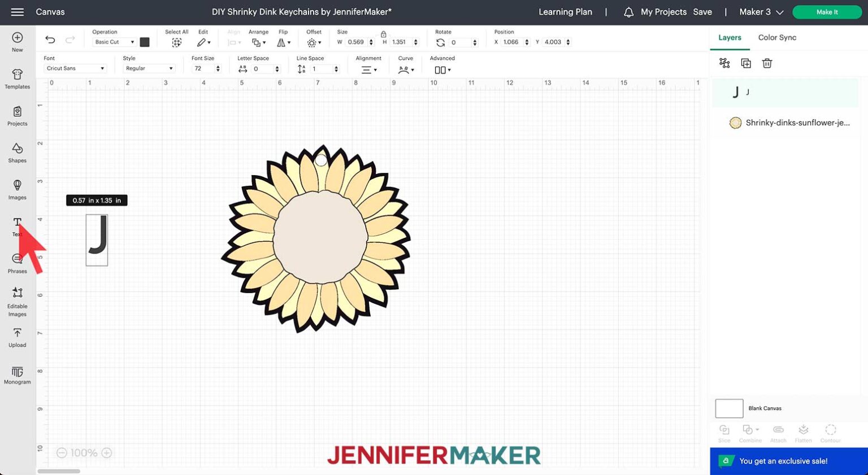Toggle the size aspect ratio lock
Screen dimensions: 868x475
[383, 34]
